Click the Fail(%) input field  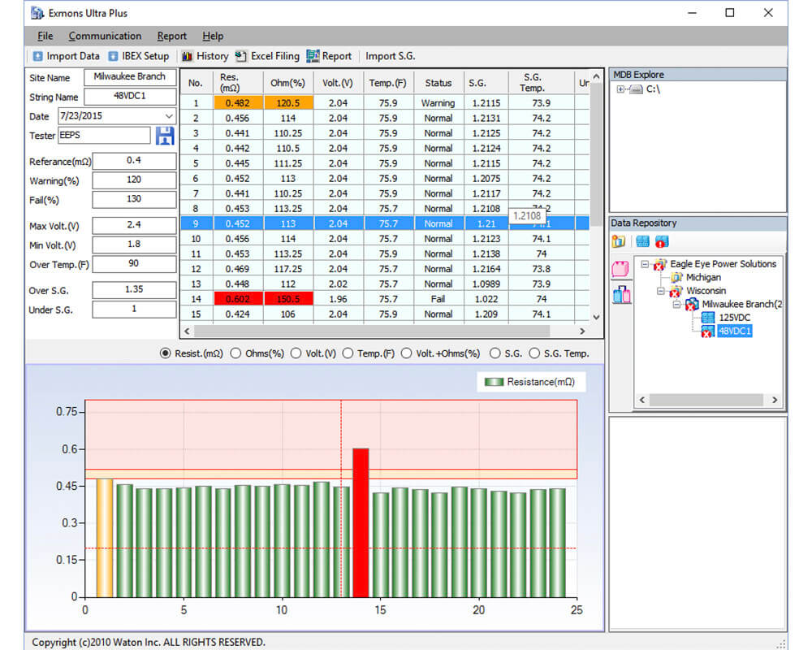pos(134,199)
